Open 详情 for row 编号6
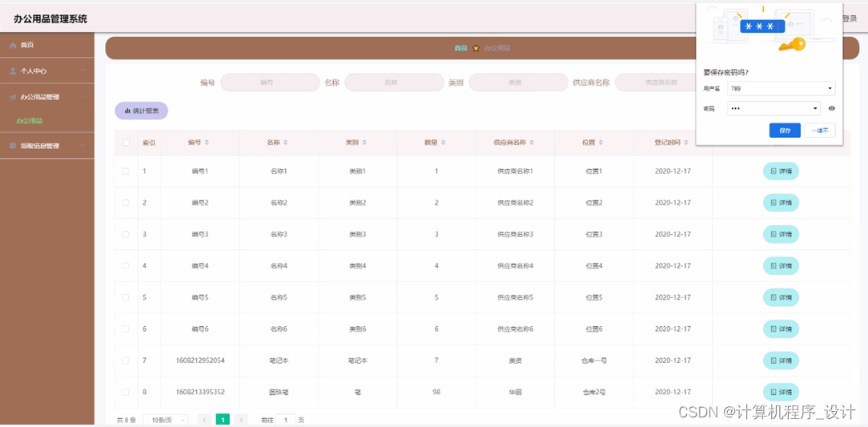The height and width of the screenshot is (427, 868). pyautogui.click(x=781, y=329)
